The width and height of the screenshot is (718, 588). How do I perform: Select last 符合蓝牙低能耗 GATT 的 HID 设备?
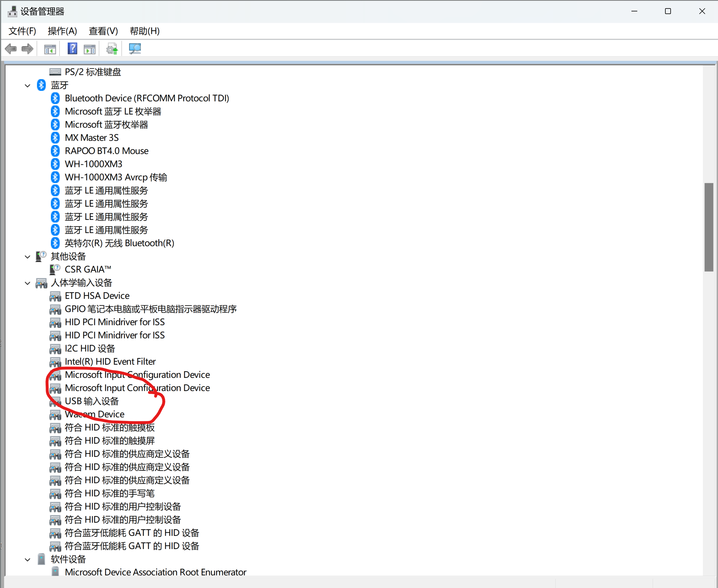tap(132, 546)
